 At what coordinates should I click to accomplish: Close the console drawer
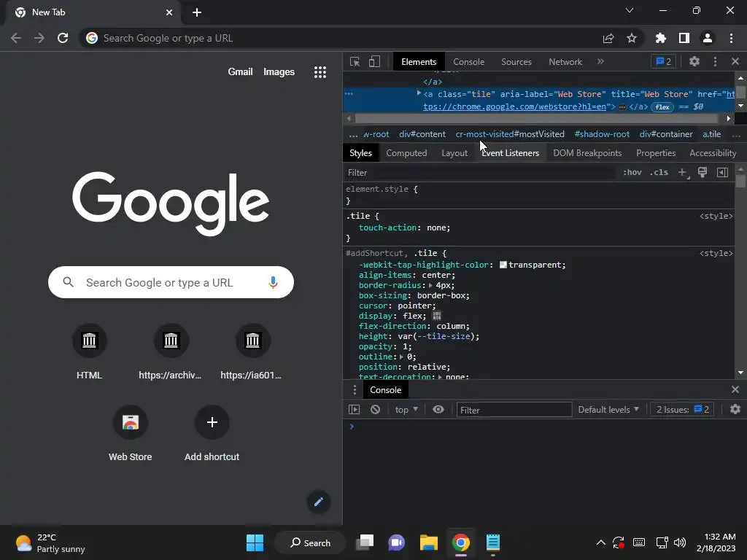point(735,389)
